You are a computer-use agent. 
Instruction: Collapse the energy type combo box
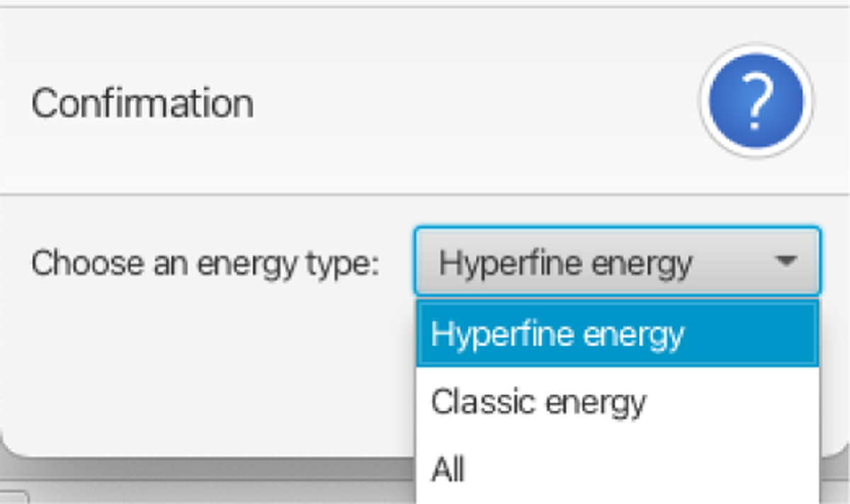click(x=784, y=261)
